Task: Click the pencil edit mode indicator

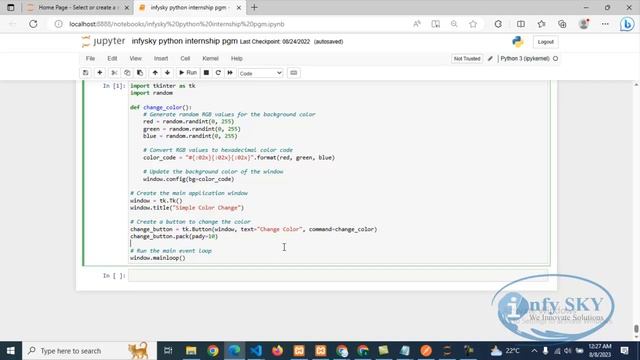Action: tap(490, 58)
